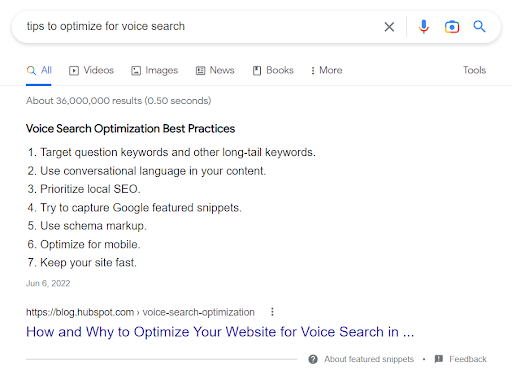
Task: Click Voice Search Optimization Best Practices heading
Action: (x=130, y=129)
